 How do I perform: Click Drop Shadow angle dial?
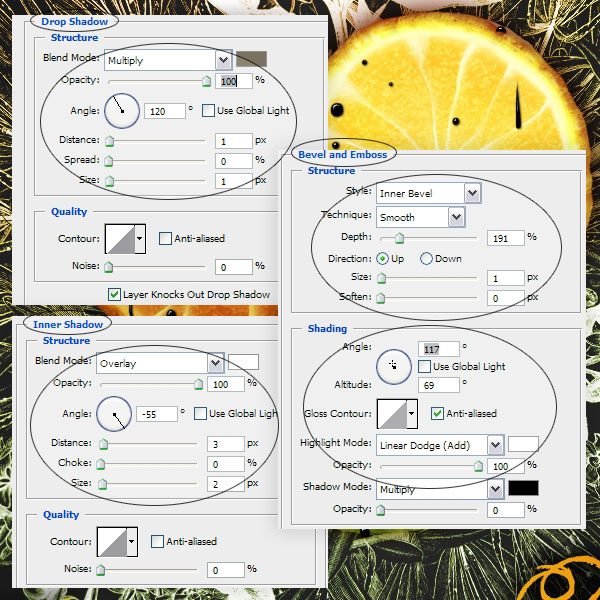coord(122,111)
